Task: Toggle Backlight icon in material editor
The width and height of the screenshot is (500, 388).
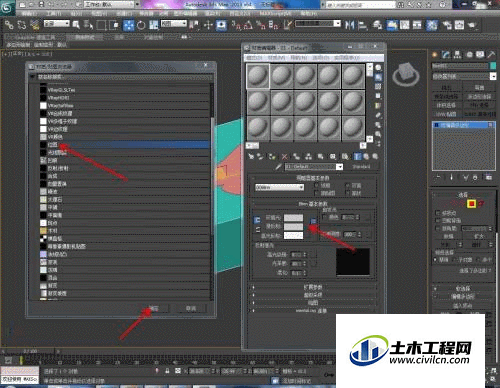Action: pos(378,77)
